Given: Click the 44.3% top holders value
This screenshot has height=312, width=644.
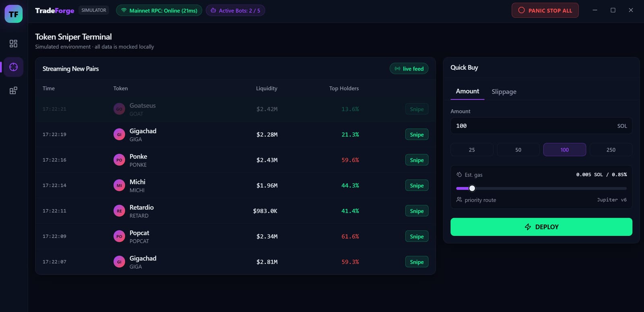Looking at the screenshot, I should (x=350, y=185).
